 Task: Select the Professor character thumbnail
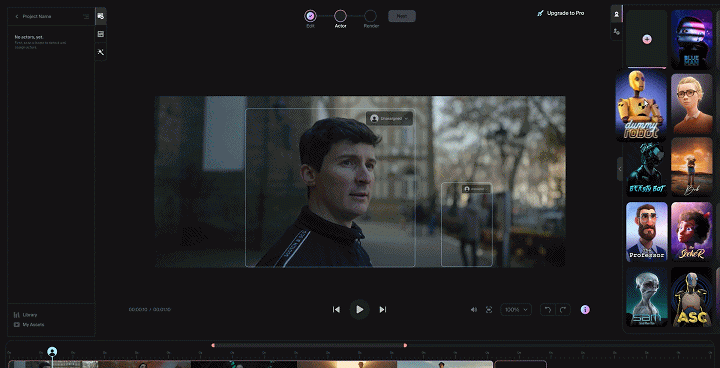[647, 232]
